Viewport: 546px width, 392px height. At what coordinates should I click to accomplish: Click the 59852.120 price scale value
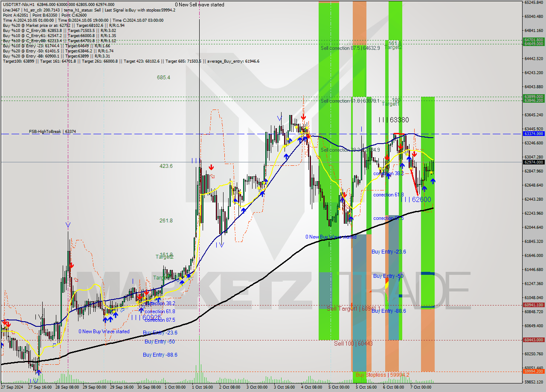(534, 382)
